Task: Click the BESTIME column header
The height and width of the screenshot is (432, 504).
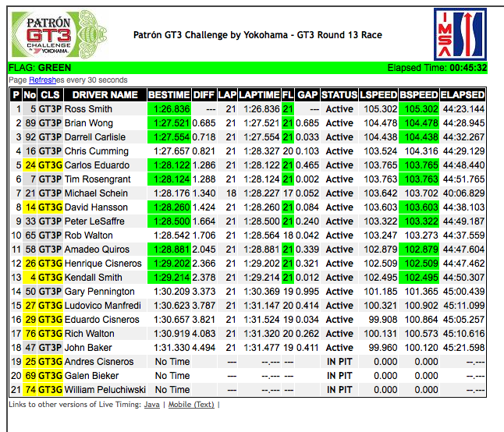Action: click(x=169, y=95)
